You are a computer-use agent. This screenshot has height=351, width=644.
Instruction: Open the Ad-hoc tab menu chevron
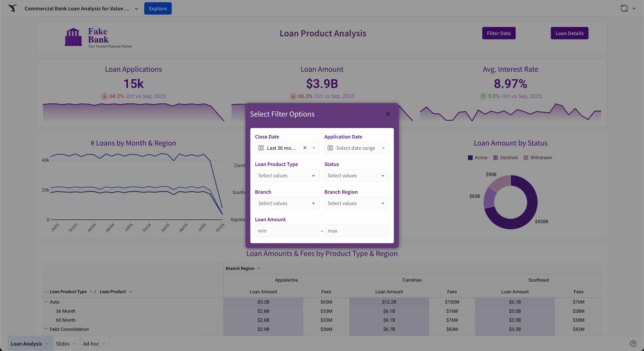(103, 344)
